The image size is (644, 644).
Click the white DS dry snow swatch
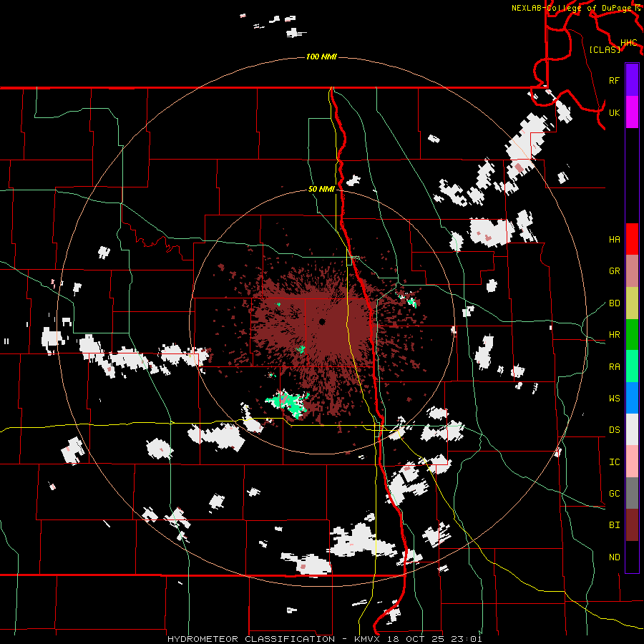[632, 429]
